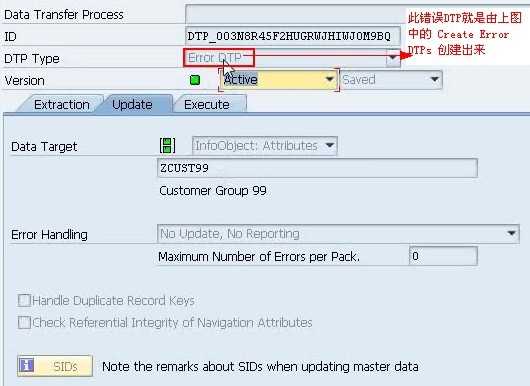Switch to the Extraction tab
The height and width of the screenshot is (386, 530).
click(62, 104)
